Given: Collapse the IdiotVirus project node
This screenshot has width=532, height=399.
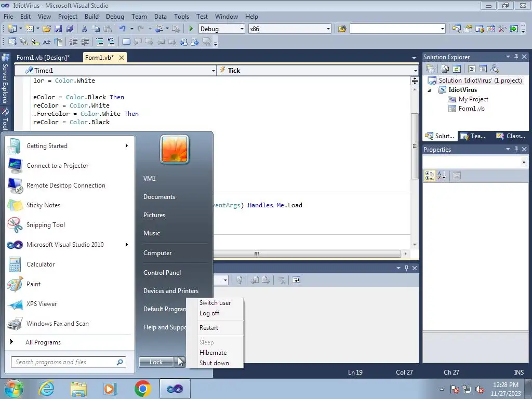Looking at the screenshot, I should point(429,90).
